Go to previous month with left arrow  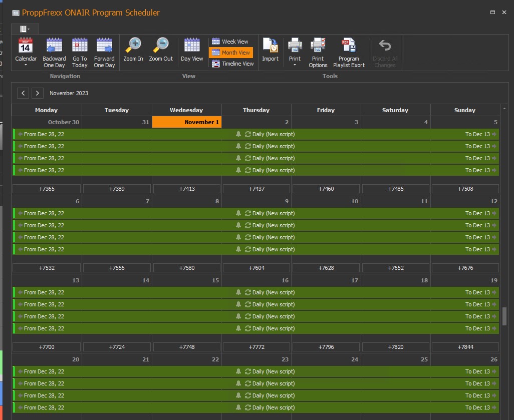coord(23,93)
